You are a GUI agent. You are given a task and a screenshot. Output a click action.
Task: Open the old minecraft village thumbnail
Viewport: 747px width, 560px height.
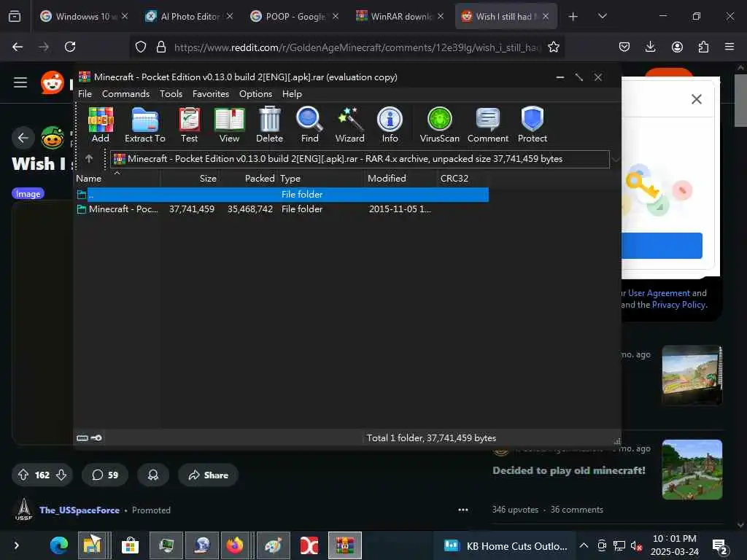692,470
